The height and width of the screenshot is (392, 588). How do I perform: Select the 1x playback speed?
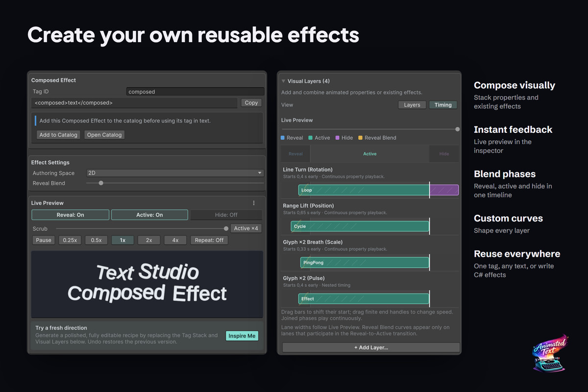click(122, 240)
